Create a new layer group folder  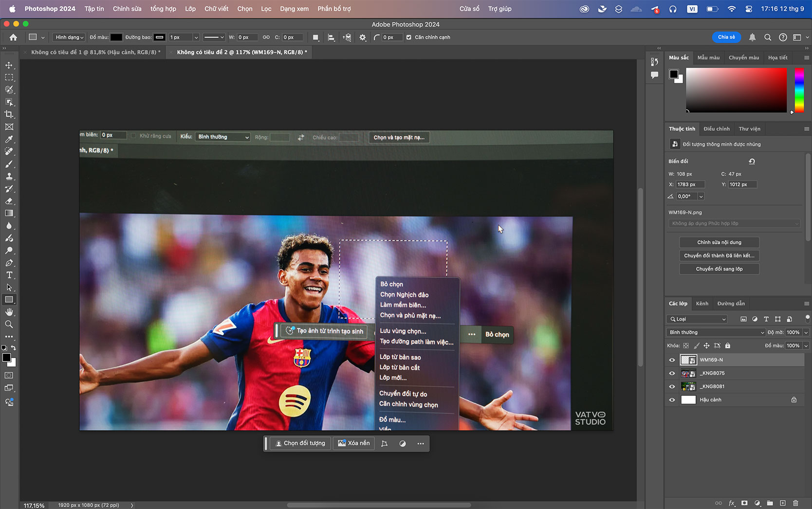click(x=770, y=503)
